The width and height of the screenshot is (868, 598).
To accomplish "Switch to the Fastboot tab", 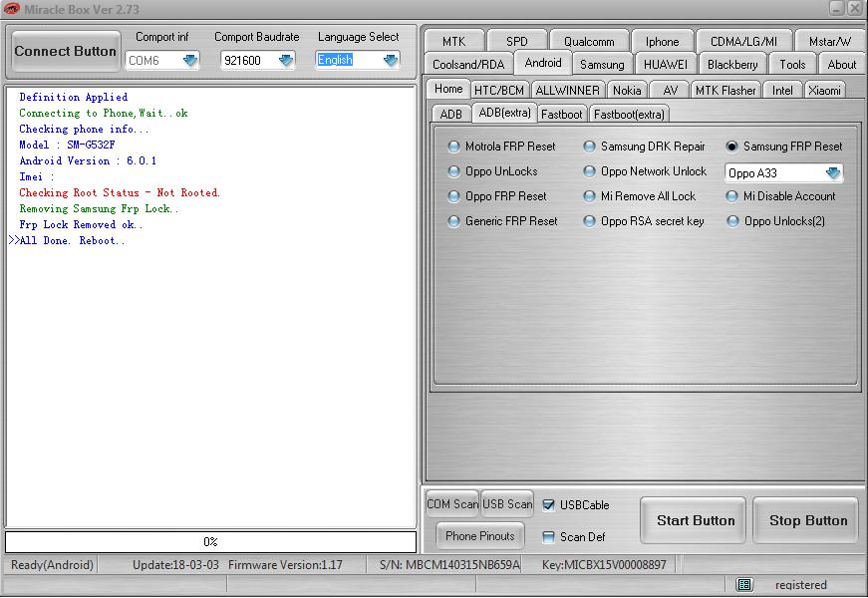I will click(561, 114).
